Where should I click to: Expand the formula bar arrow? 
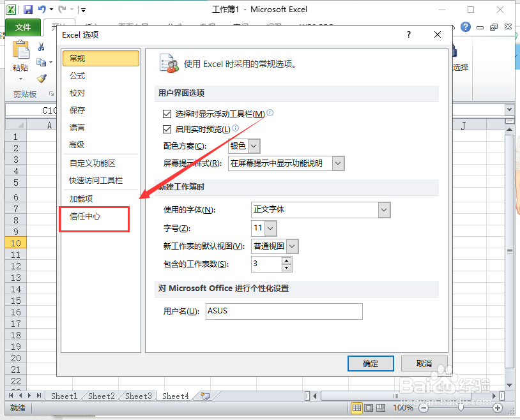509,109
